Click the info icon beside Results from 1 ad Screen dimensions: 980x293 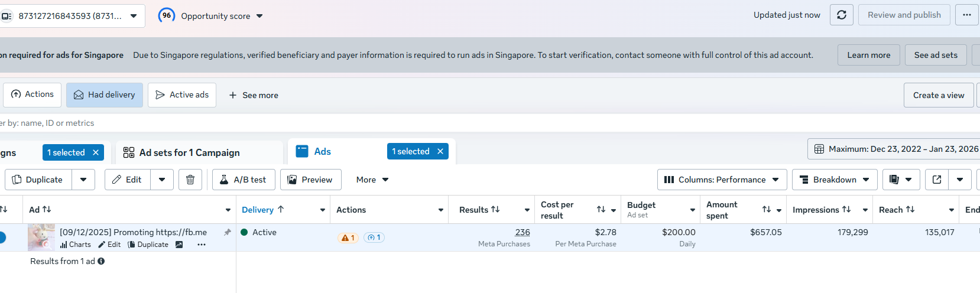tap(101, 261)
